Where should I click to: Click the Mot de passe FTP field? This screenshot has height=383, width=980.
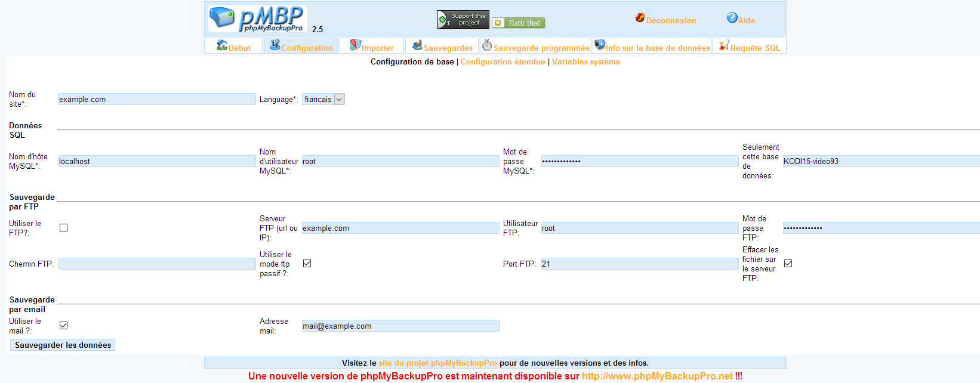(882, 228)
